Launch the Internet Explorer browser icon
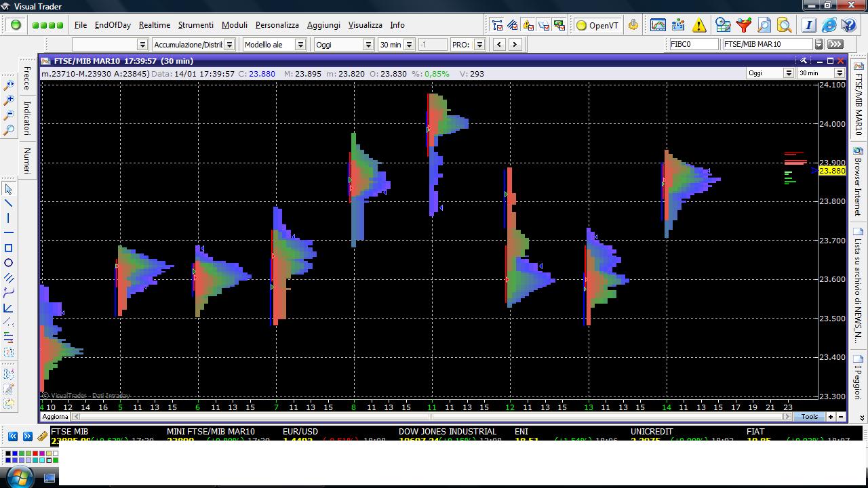 (x=829, y=26)
